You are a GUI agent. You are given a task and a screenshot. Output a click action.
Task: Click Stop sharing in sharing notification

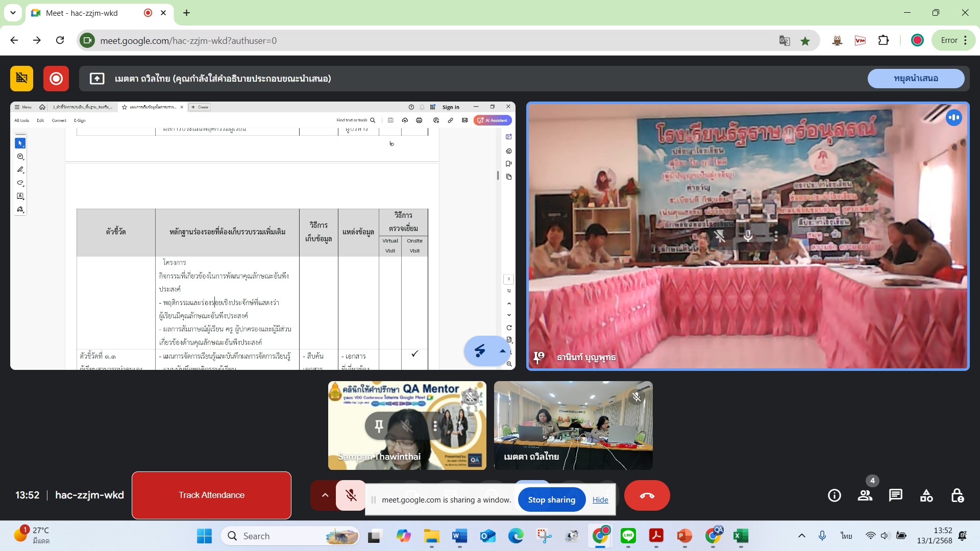coord(551,499)
